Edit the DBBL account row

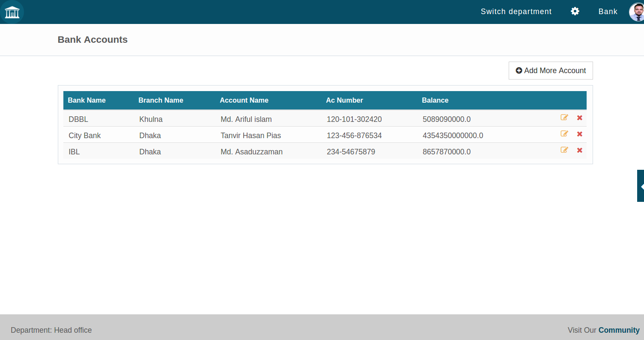point(564,118)
